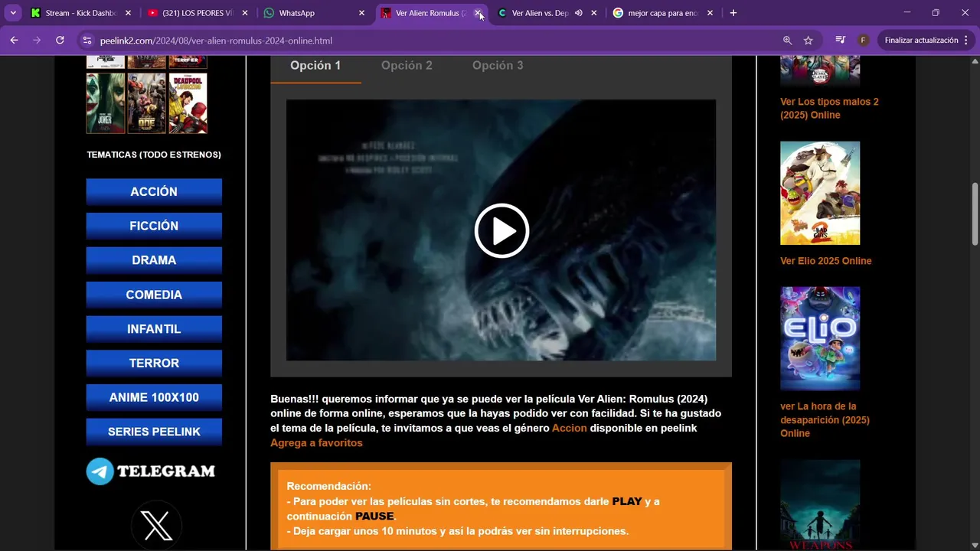
Task: Open a new browser tab
Action: click(x=733, y=13)
